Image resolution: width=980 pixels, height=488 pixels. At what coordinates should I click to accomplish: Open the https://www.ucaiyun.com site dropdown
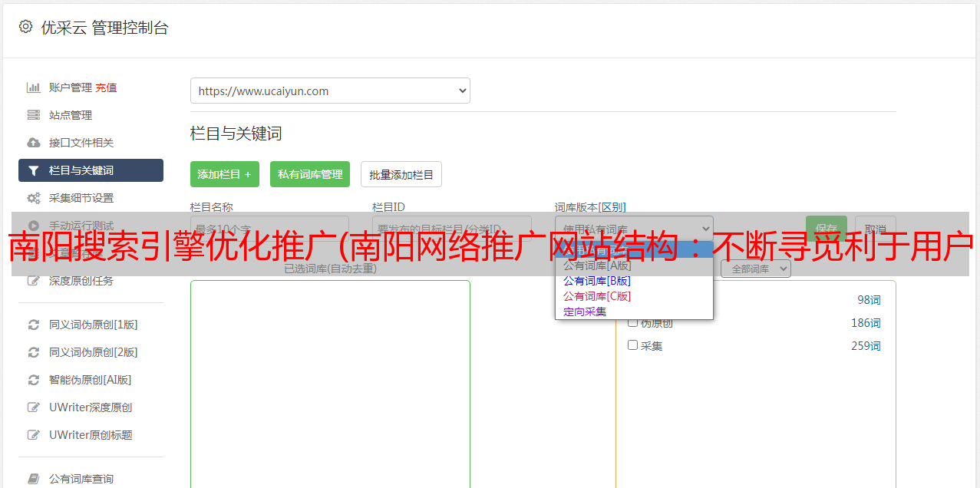330,91
